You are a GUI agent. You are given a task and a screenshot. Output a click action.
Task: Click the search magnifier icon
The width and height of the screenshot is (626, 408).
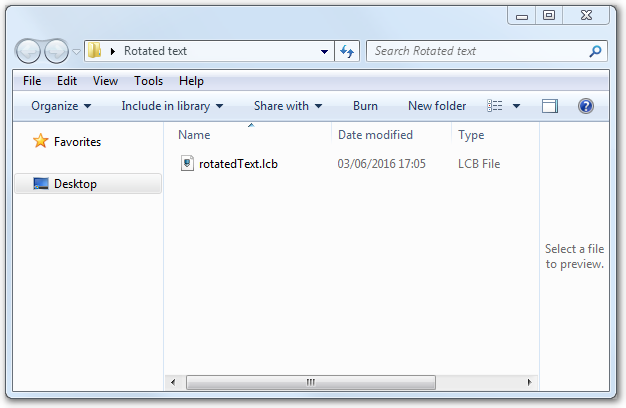(595, 51)
